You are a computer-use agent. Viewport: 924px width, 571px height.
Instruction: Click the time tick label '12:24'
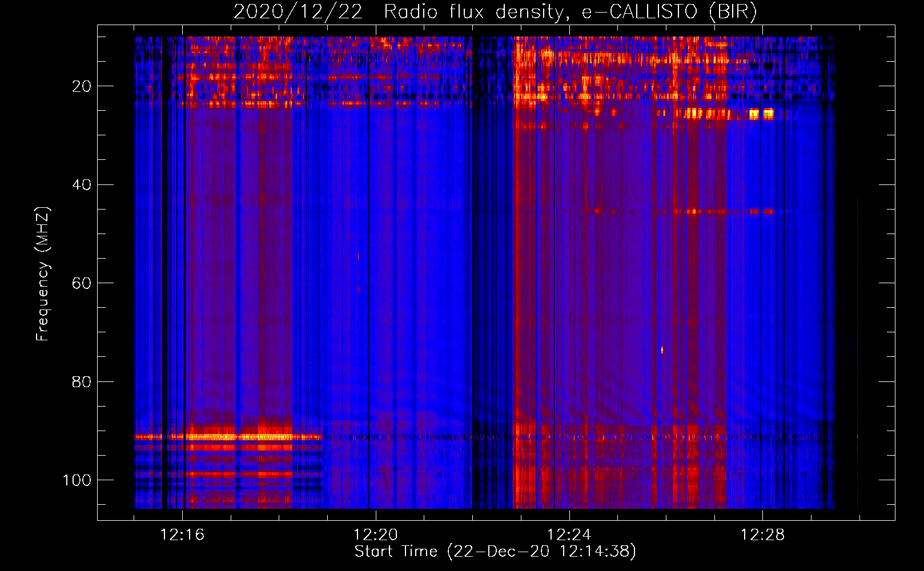(569, 535)
